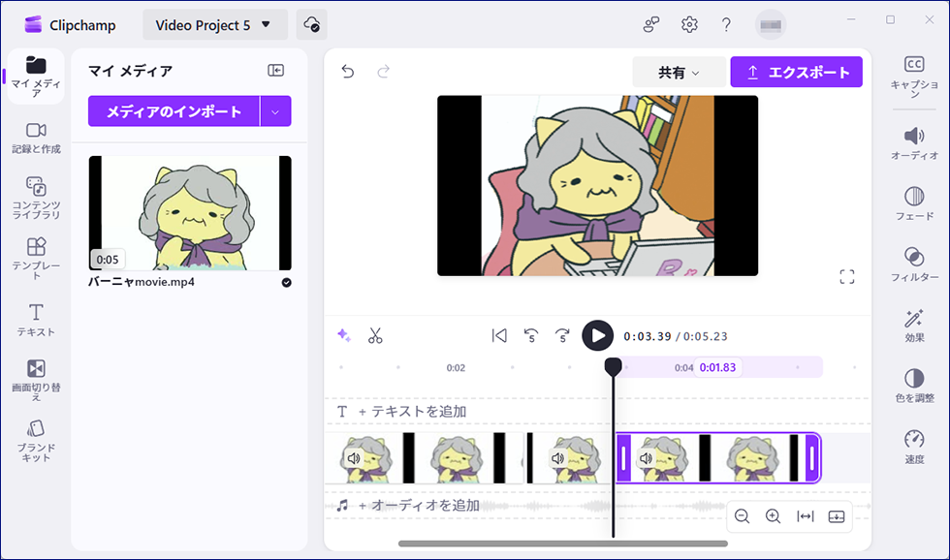Image resolution: width=950 pixels, height=560 pixels.
Task: Zoom out the timeline
Action: pos(742,516)
